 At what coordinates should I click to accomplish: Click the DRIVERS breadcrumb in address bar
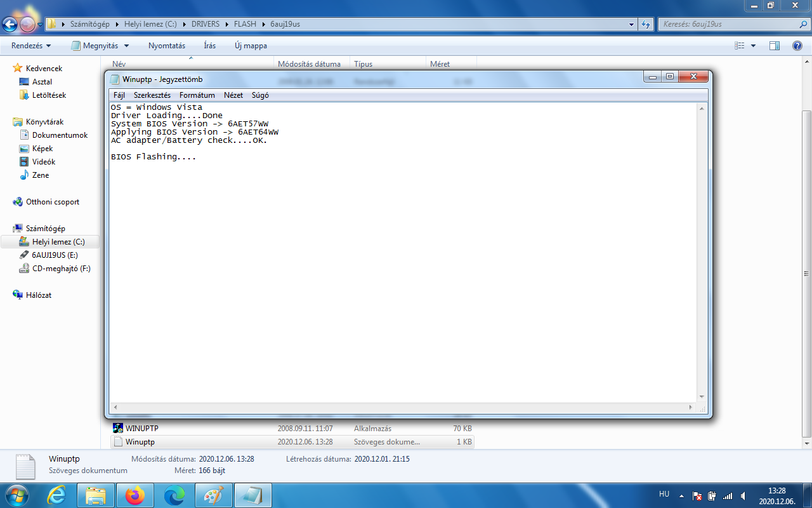(x=204, y=24)
